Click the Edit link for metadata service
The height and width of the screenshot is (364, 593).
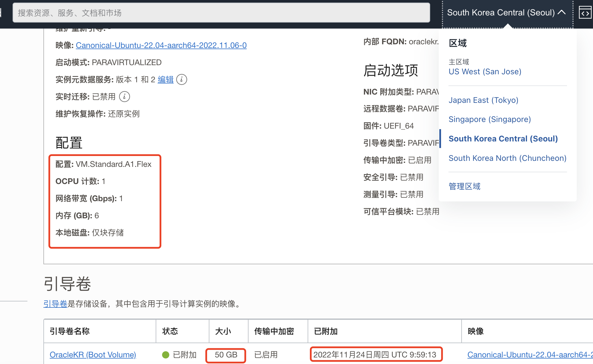click(165, 79)
